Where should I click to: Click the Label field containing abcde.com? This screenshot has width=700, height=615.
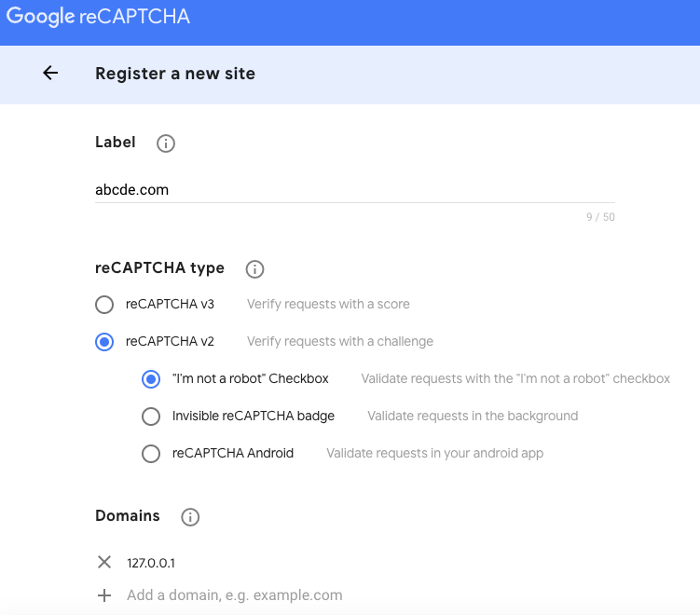[x=355, y=190]
